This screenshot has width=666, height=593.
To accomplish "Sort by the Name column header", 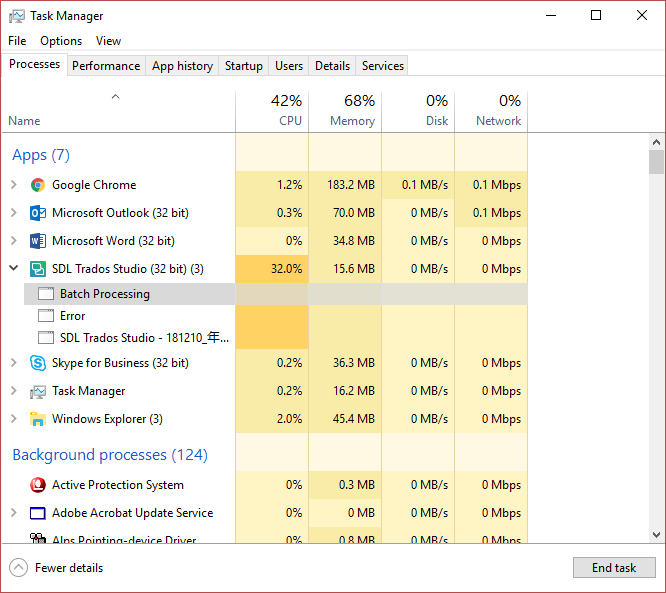I will click(118, 111).
